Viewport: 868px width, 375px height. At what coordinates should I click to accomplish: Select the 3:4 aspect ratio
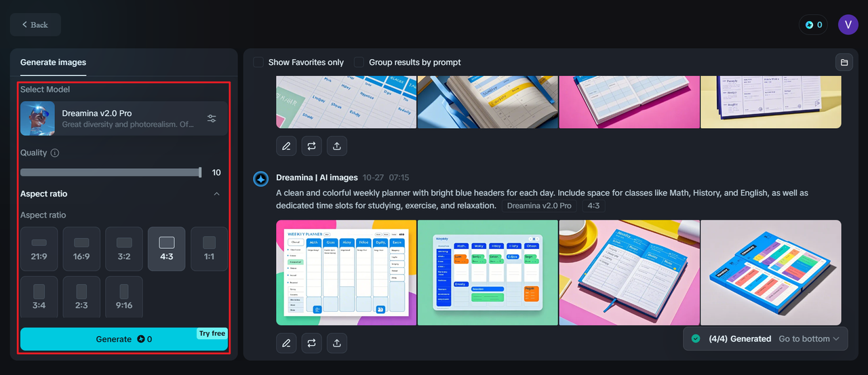click(x=39, y=297)
